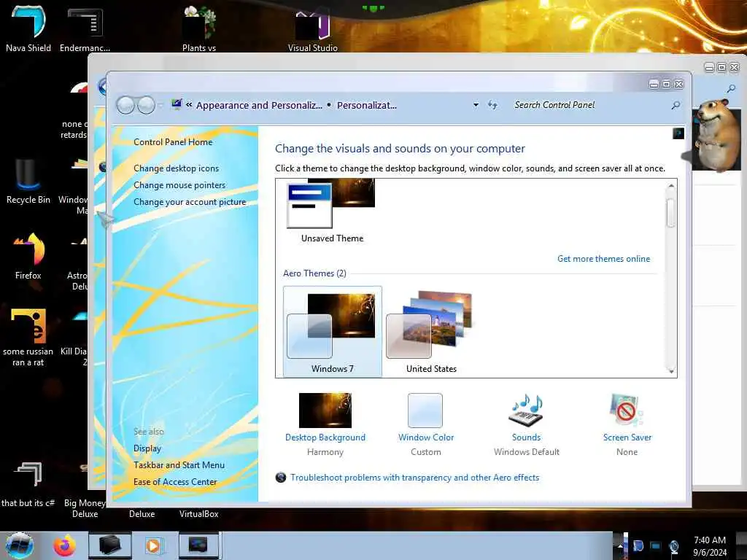This screenshot has width=747, height=560.
Task: Select the United States theme
Action: [431, 332]
